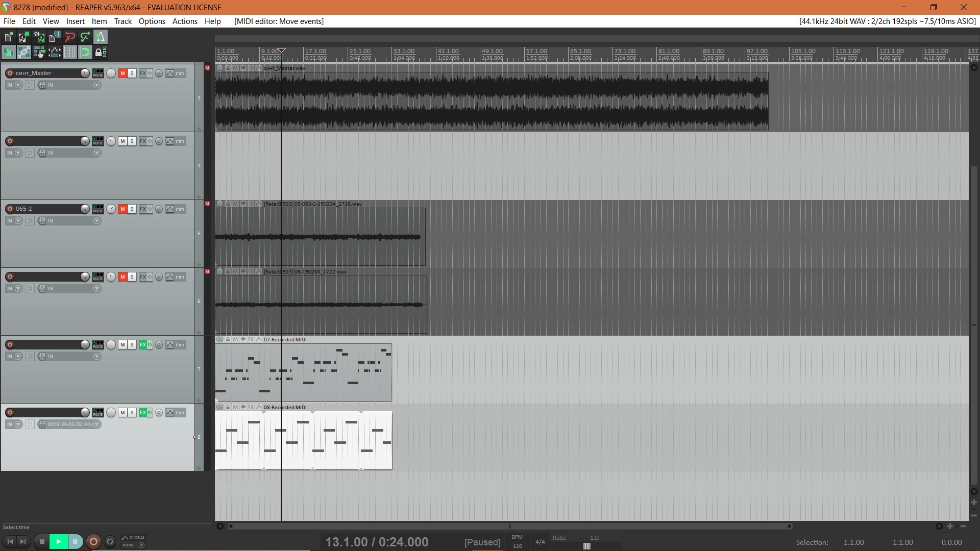Screen dimensions: 980x551
Task: Toggle the metronome icon
Action: click(101, 37)
